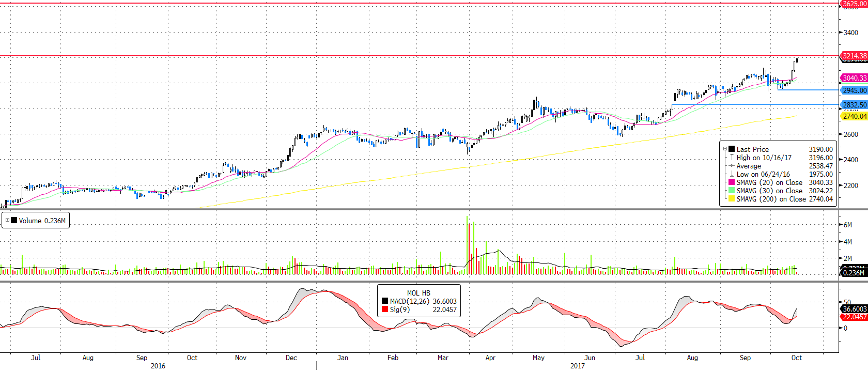
Task: Click the 'MOL HB' title in MACD legend
Action: (x=419, y=293)
